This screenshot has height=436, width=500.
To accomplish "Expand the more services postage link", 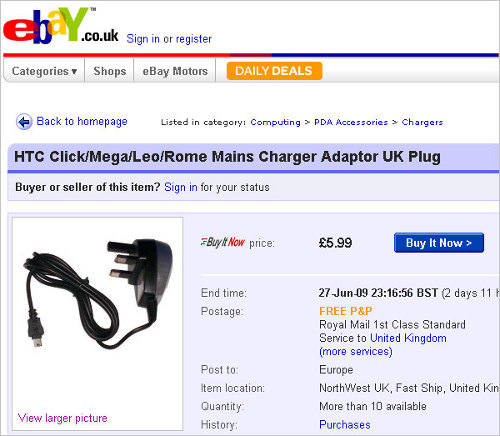I will [356, 351].
